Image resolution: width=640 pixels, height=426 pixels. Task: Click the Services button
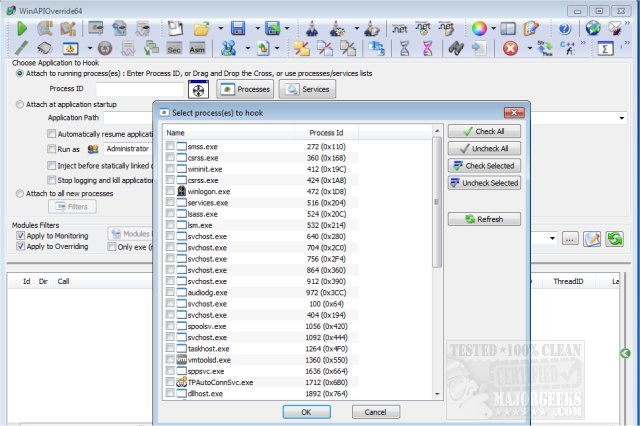(307, 89)
